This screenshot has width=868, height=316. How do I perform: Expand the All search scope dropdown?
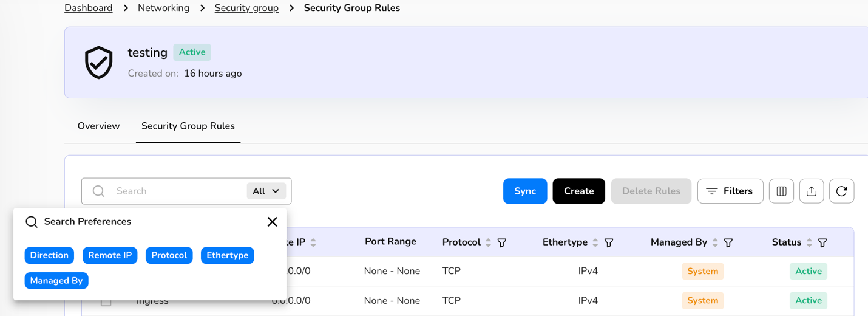tap(266, 191)
